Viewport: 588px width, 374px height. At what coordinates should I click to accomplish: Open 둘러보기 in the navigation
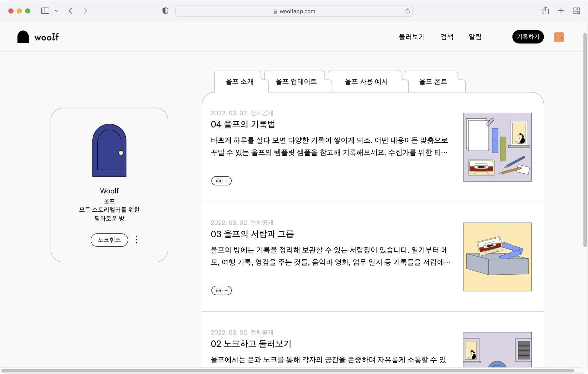pyautogui.click(x=412, y=37)
